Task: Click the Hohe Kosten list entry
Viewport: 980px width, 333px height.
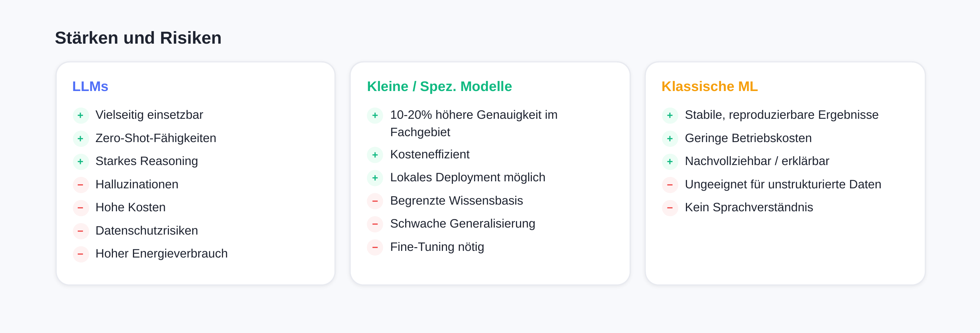Action: pos(130,207)
